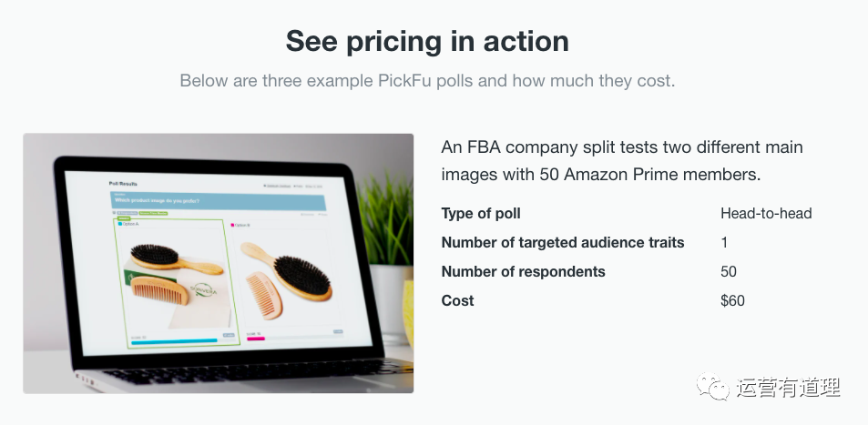Screen dimensions: 868x425
Task: Click the gray respondents tag beside green tag
Action: [127, 213]
